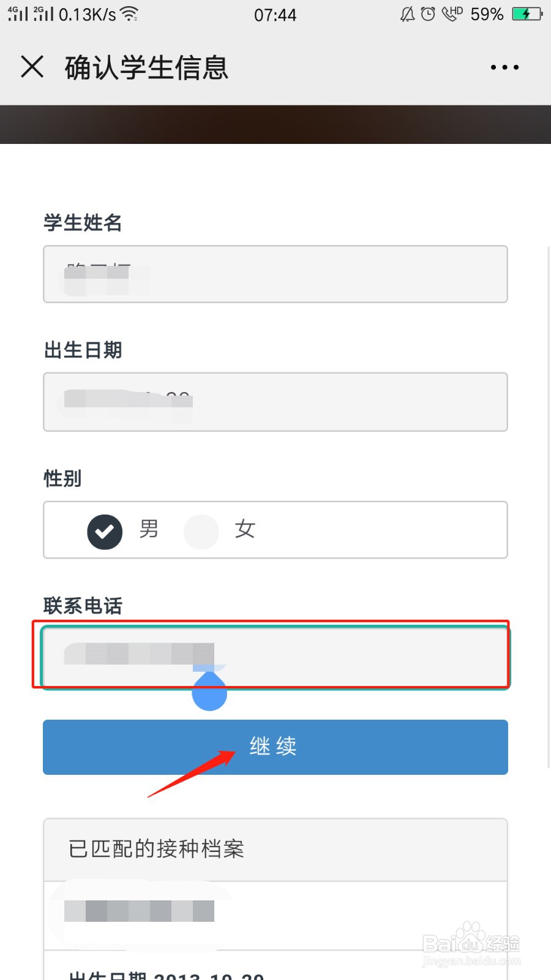Screen dimensions: 551x980
Task: Tap the alarm clock status icon
Action: (428, 13)
